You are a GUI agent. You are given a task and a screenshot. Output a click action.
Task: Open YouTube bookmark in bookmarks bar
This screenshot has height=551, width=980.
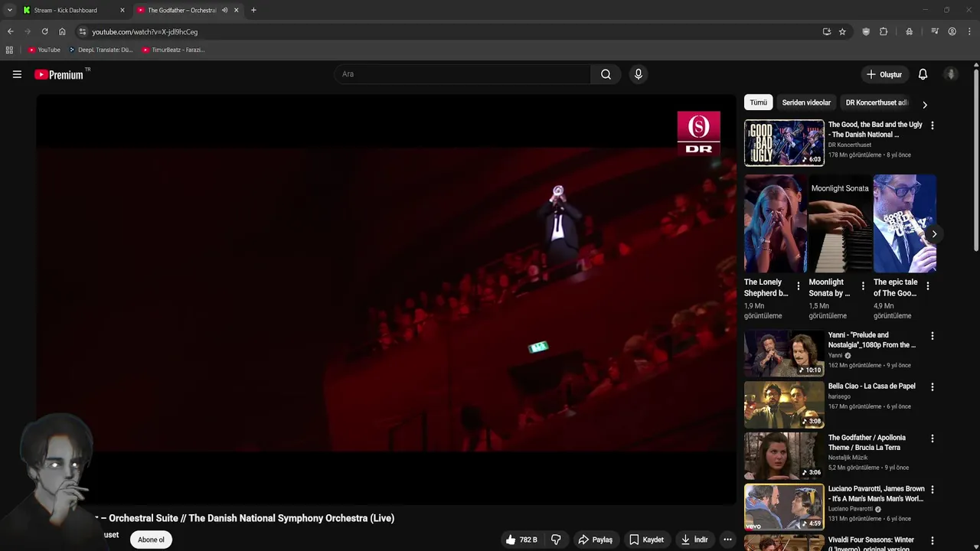[x=44, y=50]
